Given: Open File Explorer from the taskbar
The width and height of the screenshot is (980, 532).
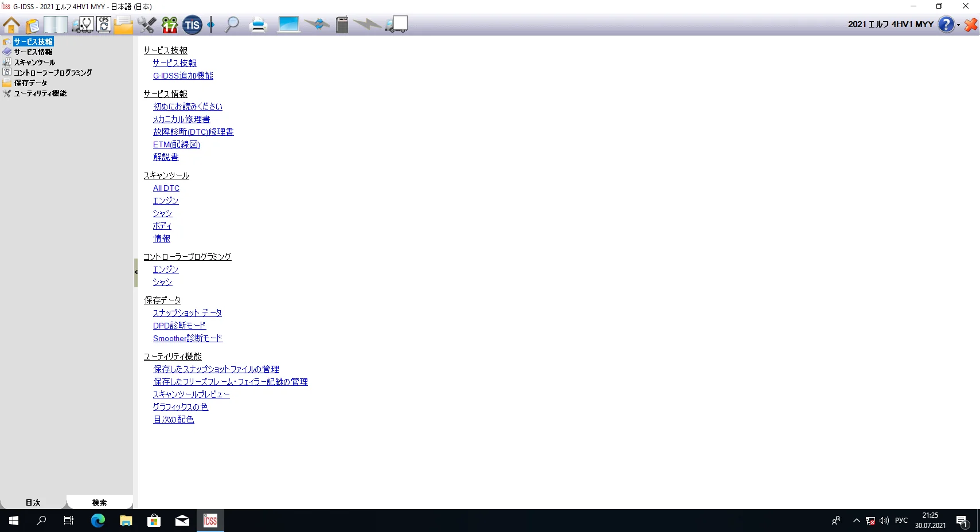Looking at the screenshot, I should tap(126, 521).
